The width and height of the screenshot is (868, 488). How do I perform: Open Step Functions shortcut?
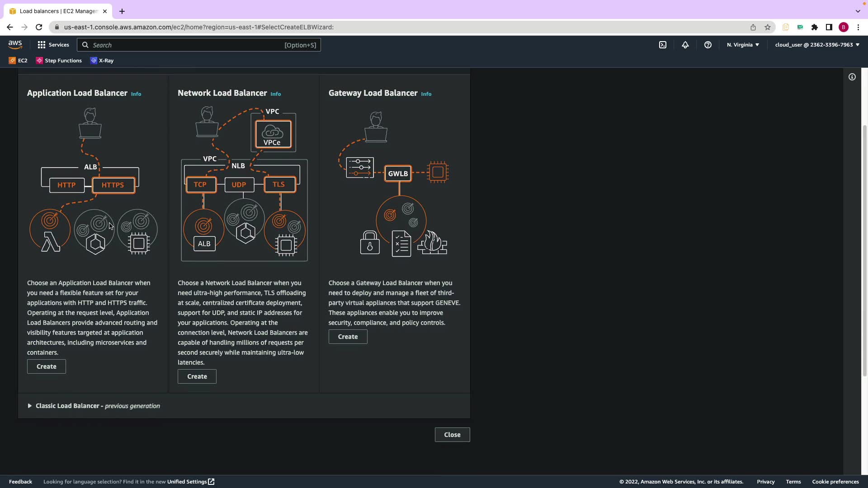pos(59,61)
